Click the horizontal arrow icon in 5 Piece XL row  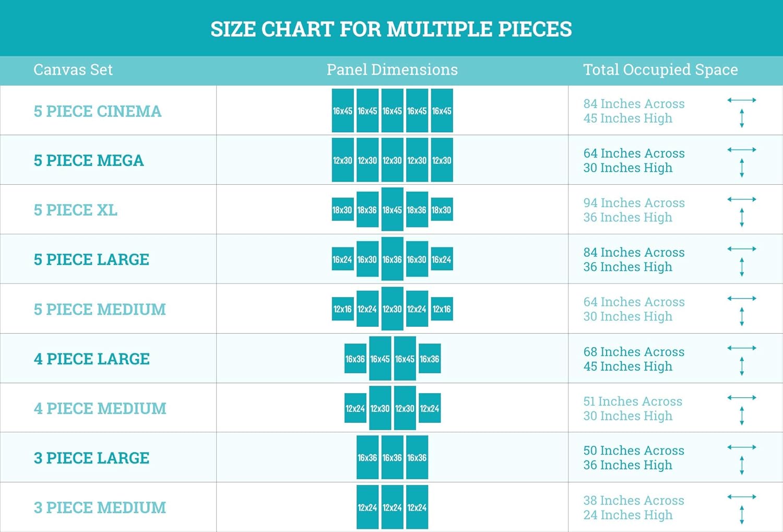pos(742,199)
